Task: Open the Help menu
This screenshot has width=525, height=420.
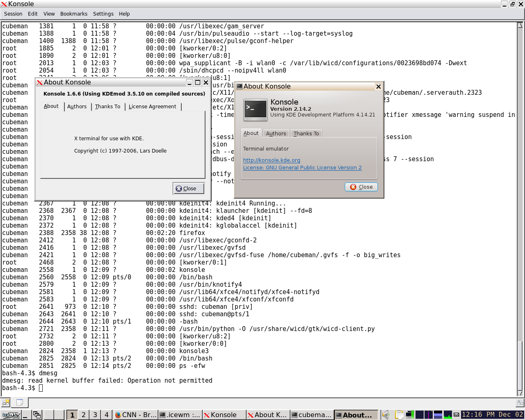Action: [124, 14]
